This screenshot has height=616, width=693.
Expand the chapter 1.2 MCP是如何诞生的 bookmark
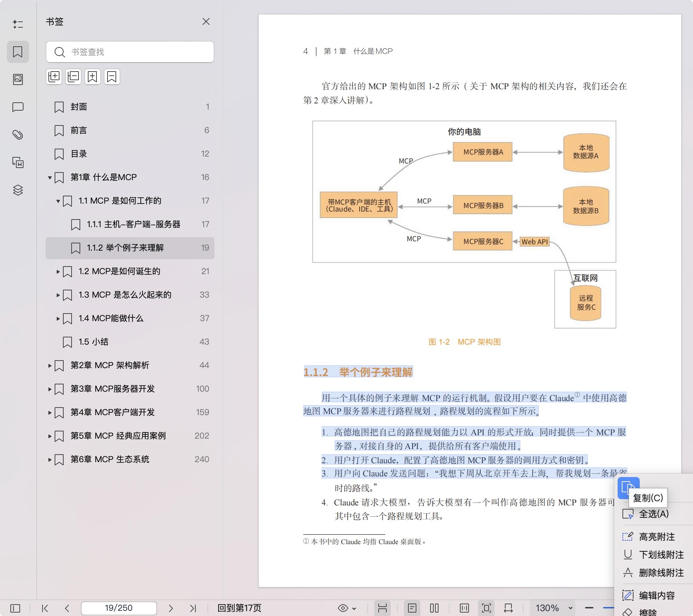(58, 271)
